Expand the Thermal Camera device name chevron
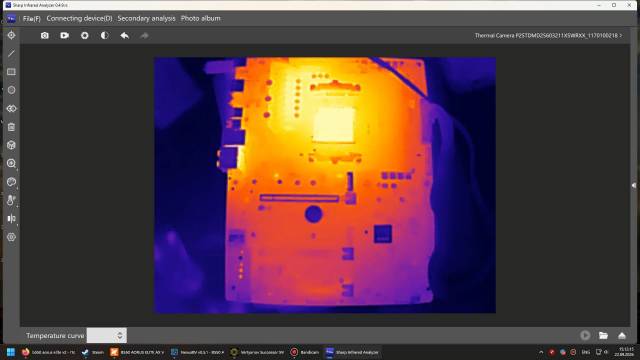Image resolution: width=640 pixels, height=360 pixels. coord(621,36)
